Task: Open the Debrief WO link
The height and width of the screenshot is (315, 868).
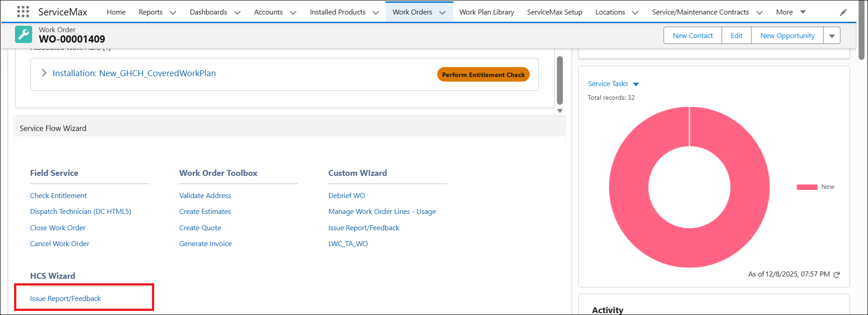Action: click(x=346, y=196)
